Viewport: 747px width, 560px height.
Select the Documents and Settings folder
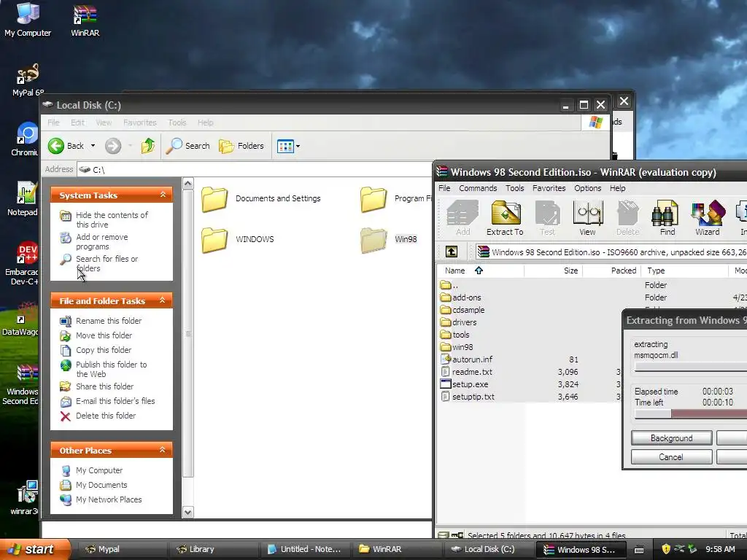[x=261, y=198]
